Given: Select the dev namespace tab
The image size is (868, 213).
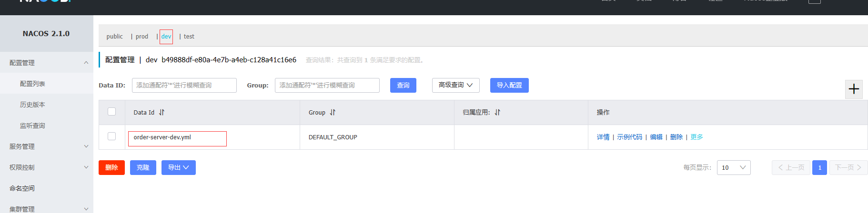Looking at the screenshot, I should 166,37.
